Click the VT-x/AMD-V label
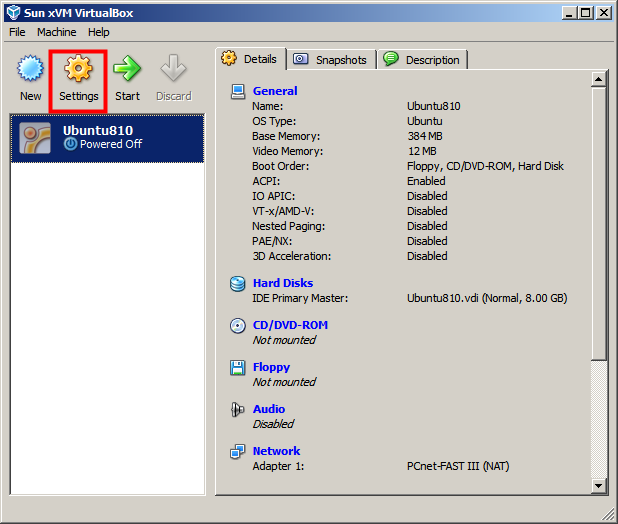The width and height of the screenshot is (618, 524). (283, 212)
